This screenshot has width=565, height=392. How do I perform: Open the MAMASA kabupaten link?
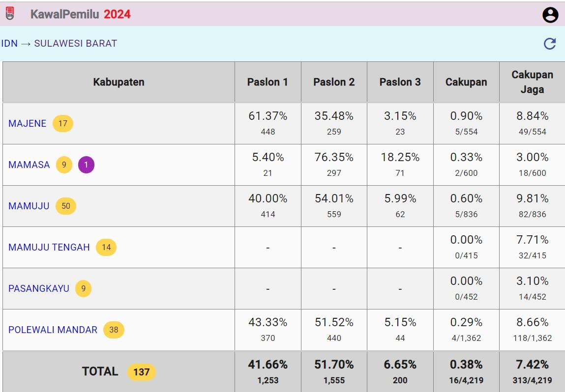29,165
